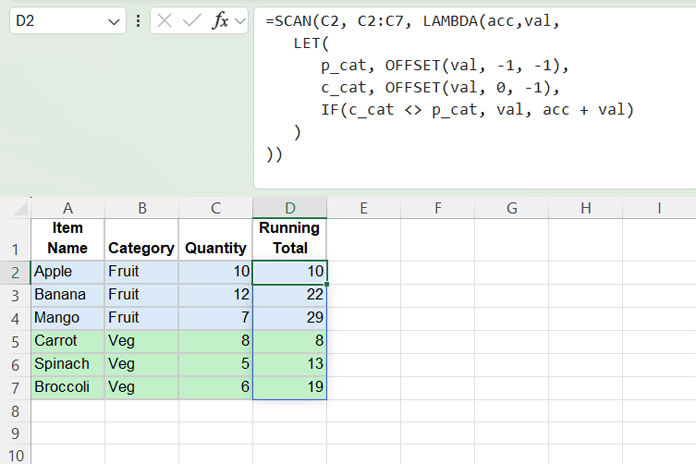Click the 'Quantity' header cell

tap(216, 239)
